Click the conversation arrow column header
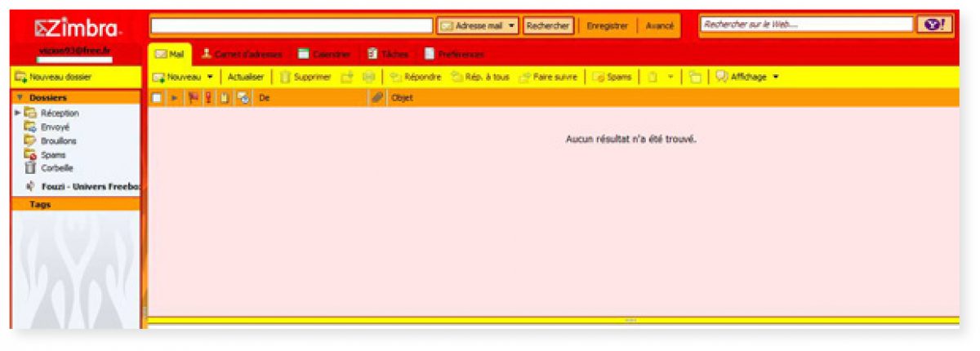 (174, 98)
